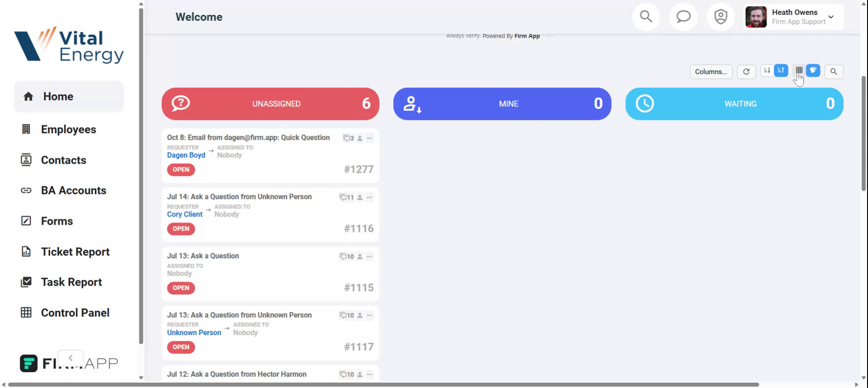The width and height of the screenshot is (868, 388).
Task: Open more options on ticket #1116
Action: pyautogui.click(x=369, y=198)
